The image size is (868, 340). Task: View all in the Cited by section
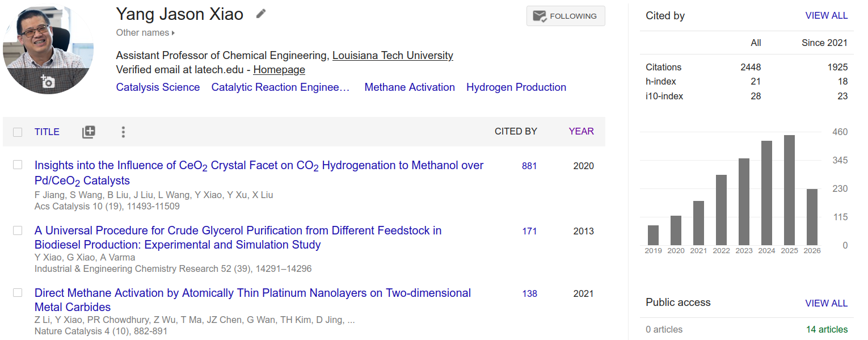pyautogui.click(x=826, y=16)
